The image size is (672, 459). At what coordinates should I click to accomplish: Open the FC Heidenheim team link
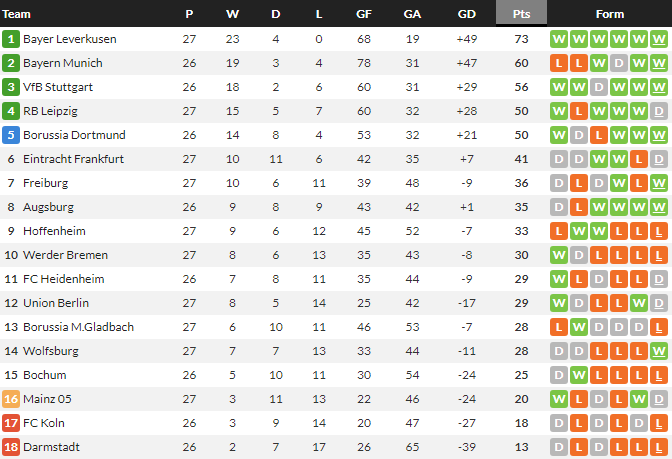pos(63,279)
